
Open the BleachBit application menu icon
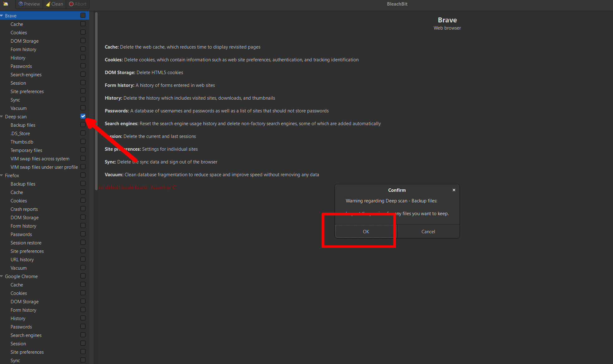tap(6, 4)
